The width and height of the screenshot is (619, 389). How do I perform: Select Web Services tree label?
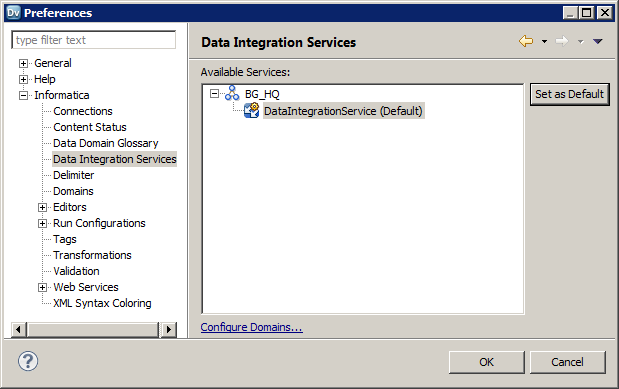click(86, 287)
